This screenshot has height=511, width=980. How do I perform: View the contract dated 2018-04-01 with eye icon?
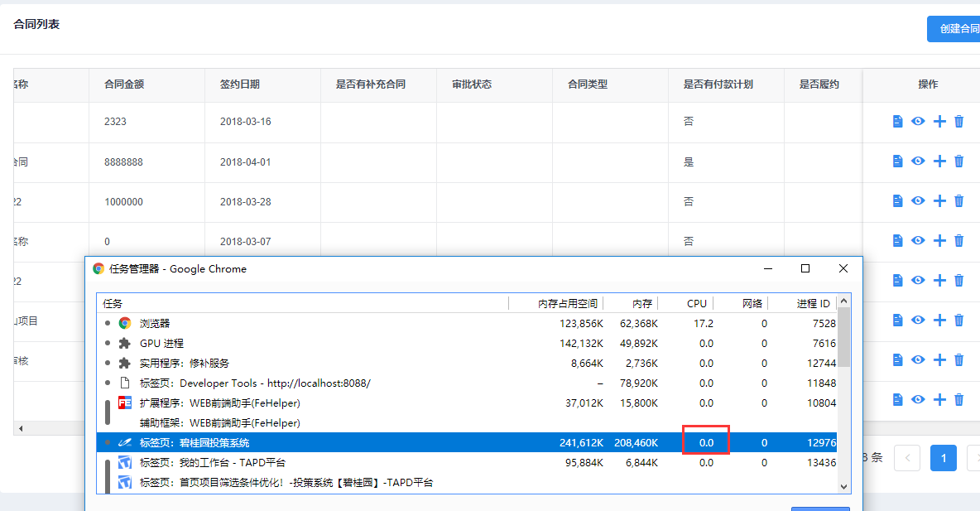(917, 161)
